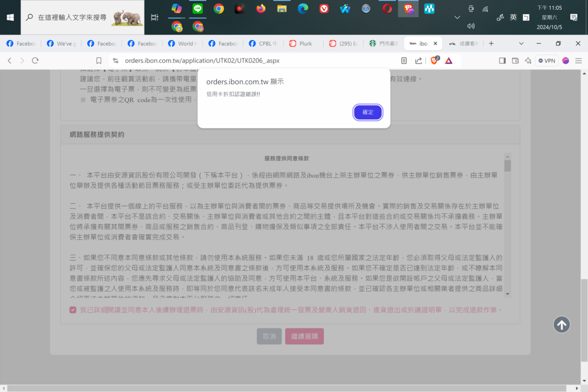Click the share page icon
Viewport: 588px width, 392px height.
[x=419, y=60]
